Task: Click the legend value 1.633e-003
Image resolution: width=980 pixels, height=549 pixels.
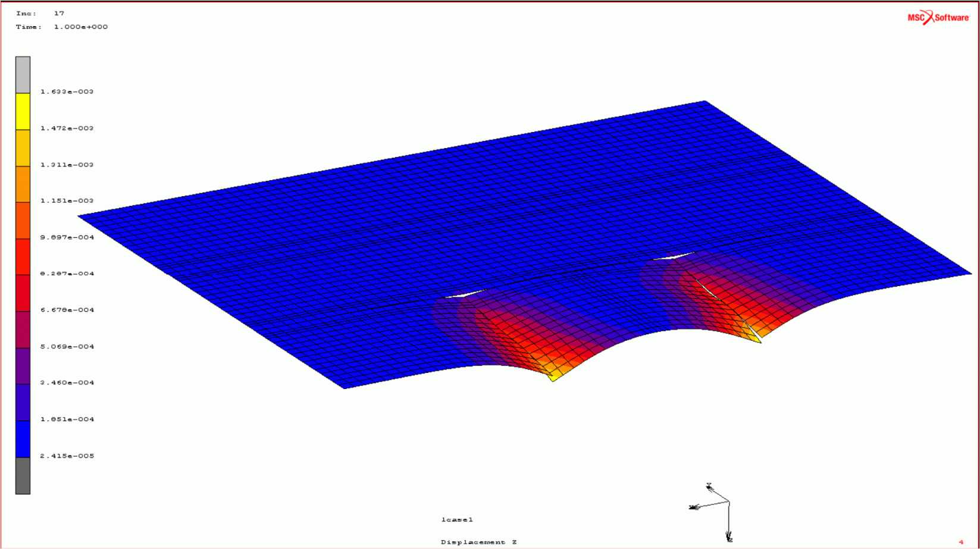Action: click(x=67, y=92)
